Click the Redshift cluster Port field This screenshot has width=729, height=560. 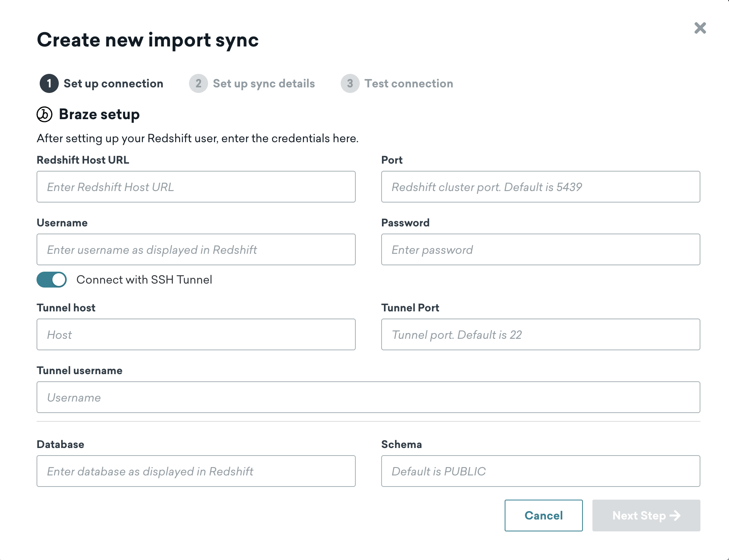click(x=540, y=187)
